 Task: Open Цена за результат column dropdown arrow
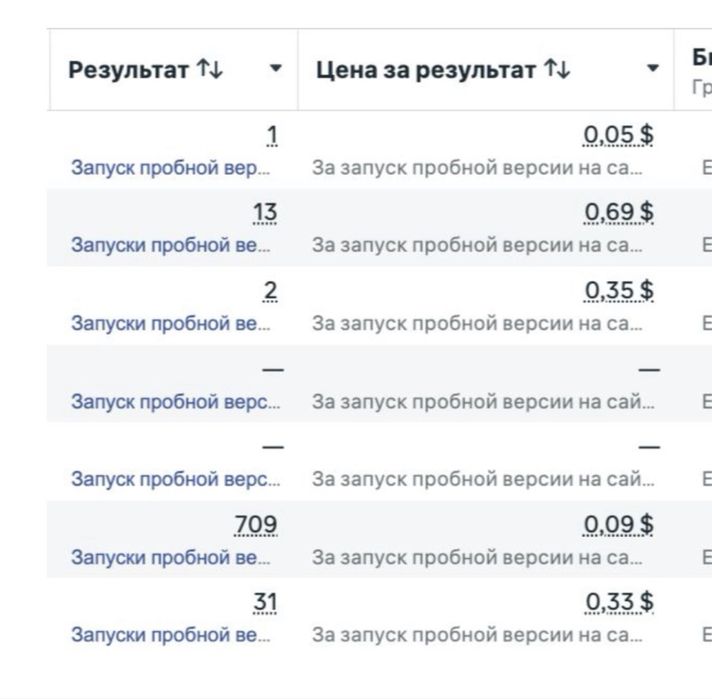[x=653, y=69]
